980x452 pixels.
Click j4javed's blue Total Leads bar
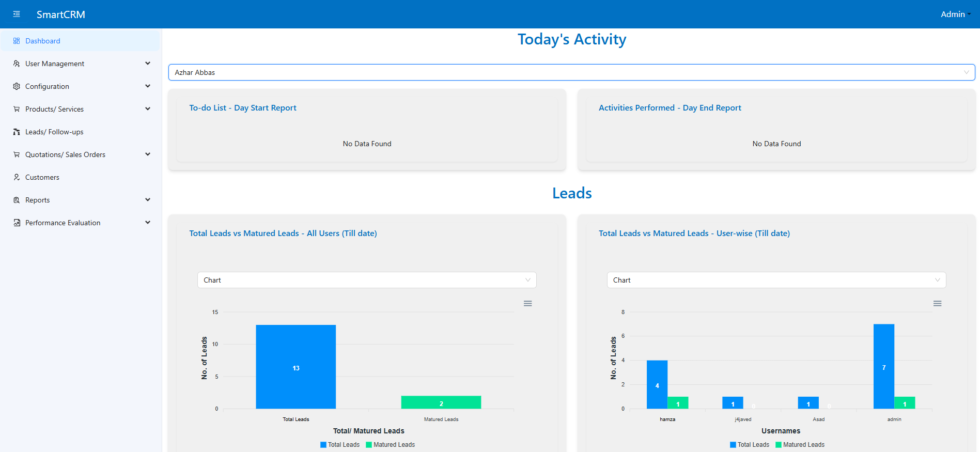click(733, 403)
